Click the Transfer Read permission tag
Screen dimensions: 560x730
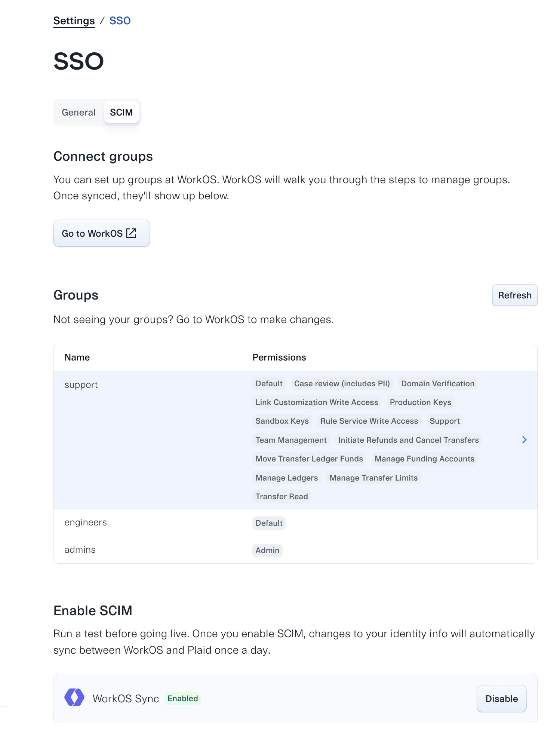click(x=281, y=496)
